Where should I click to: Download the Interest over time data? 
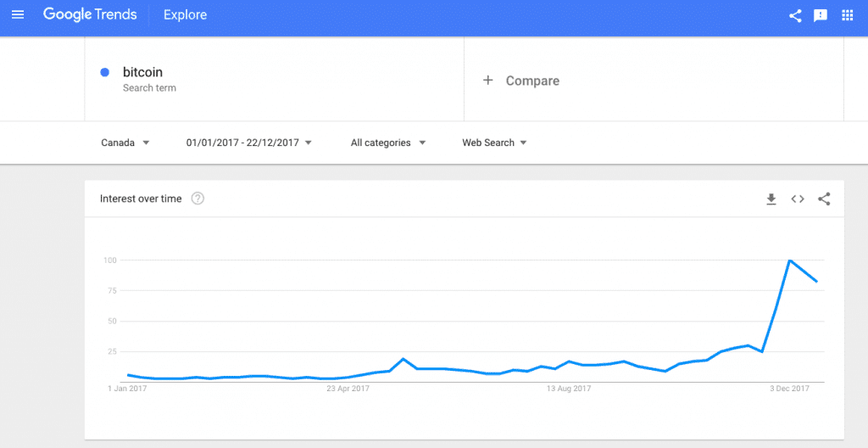point(771,199)
